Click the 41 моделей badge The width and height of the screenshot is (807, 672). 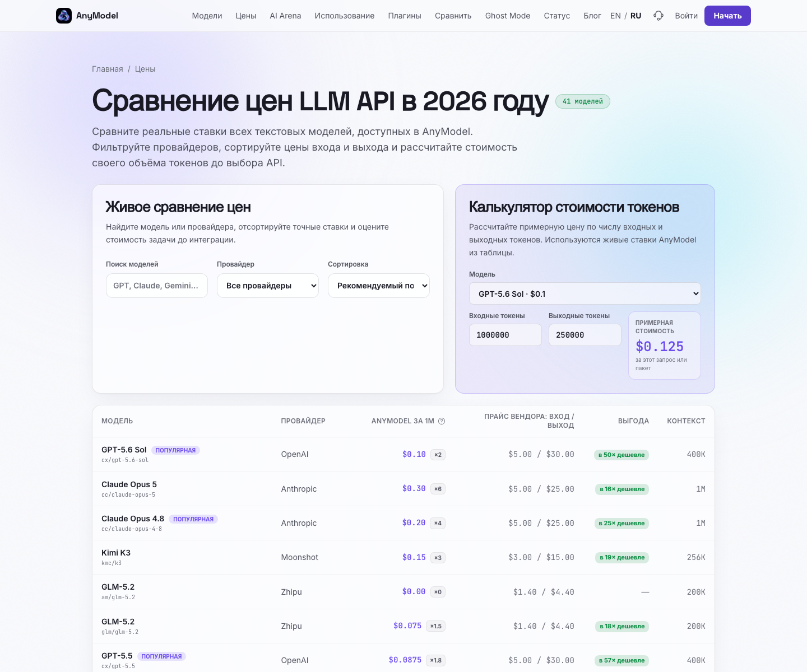(x=583, y=101)
